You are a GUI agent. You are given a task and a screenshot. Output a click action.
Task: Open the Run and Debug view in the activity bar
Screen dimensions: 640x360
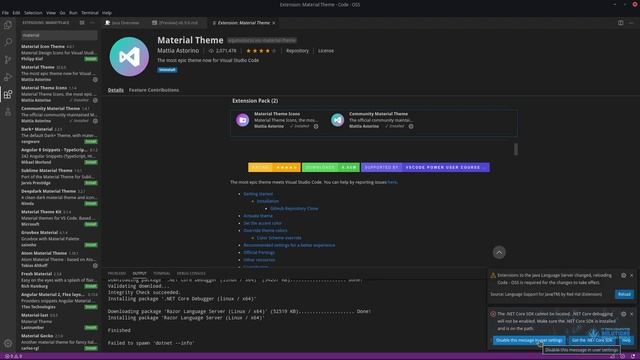pos(8,77)
